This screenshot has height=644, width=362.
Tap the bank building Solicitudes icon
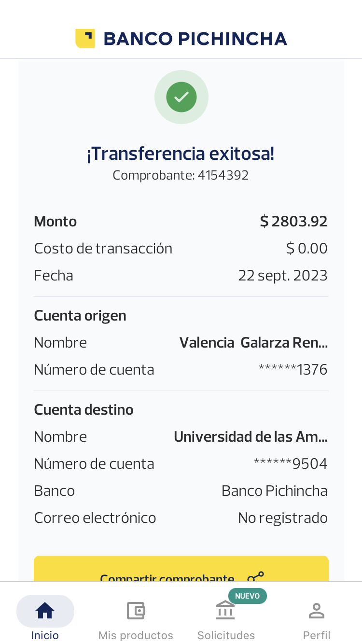[x=225, y=611]
